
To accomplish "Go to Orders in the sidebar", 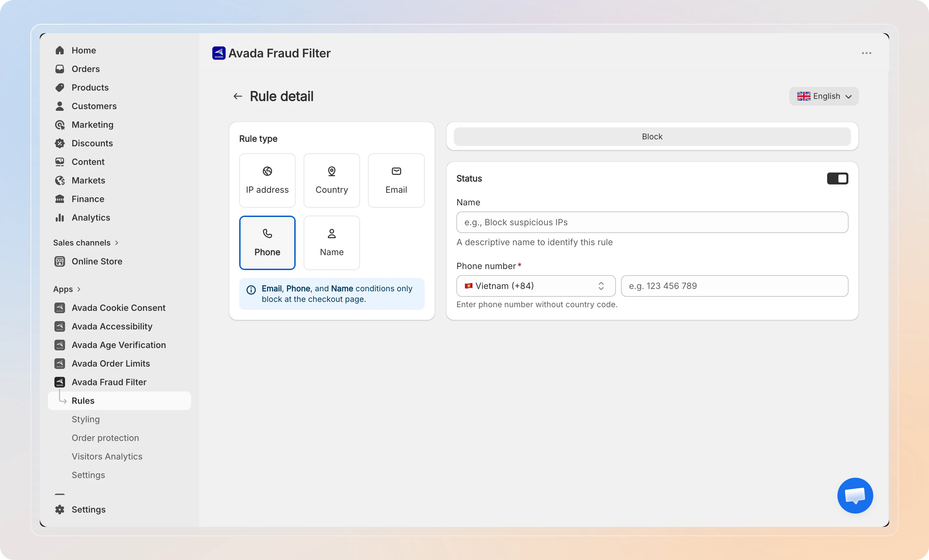I will [86, 69].
